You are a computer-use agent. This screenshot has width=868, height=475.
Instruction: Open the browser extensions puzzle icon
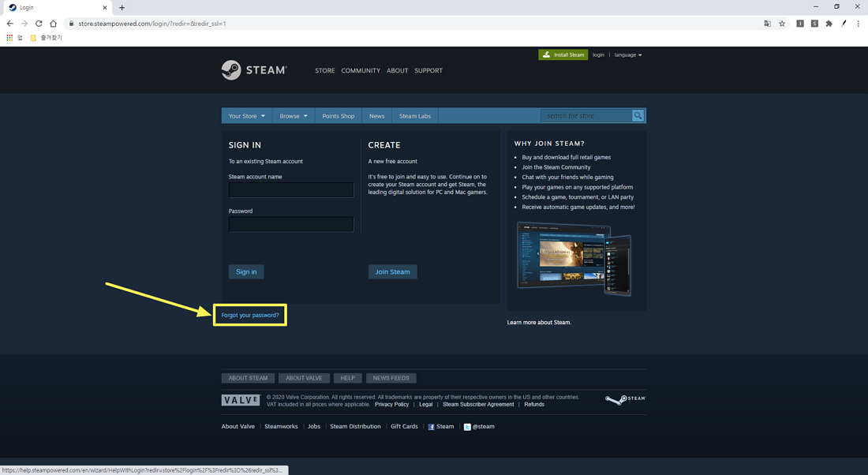(x=829, y=24)
